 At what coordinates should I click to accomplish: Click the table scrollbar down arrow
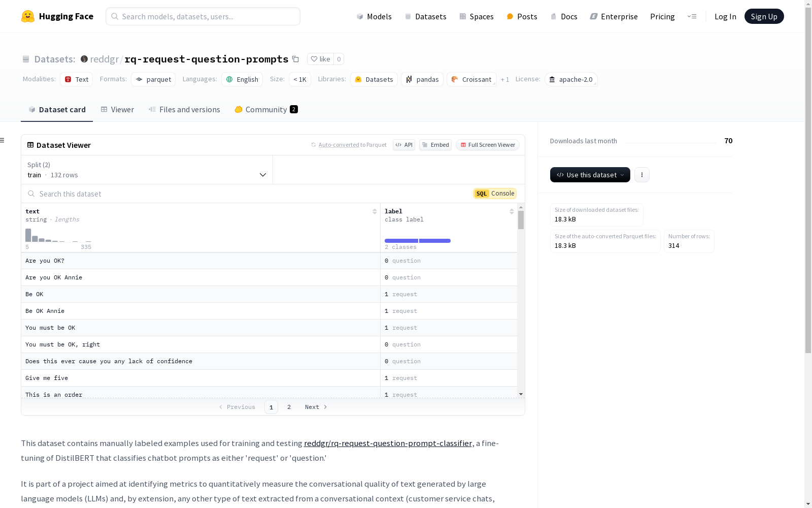[x=521, y=394]
